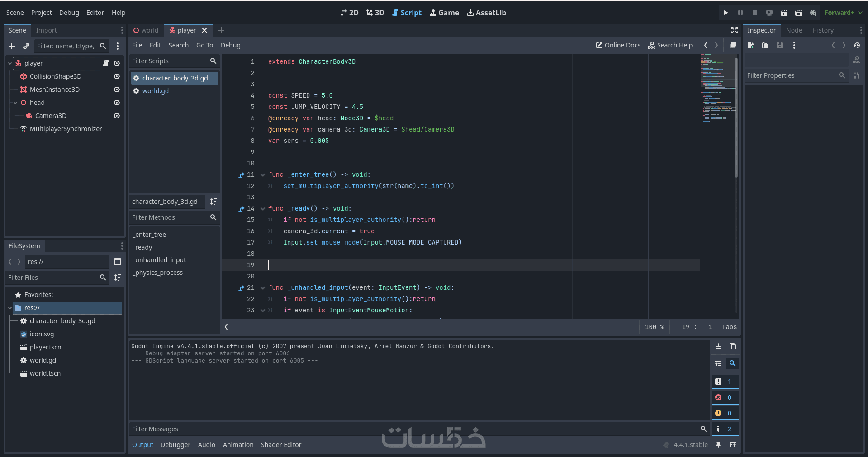Select player.tscn in FileSystem

45,347
